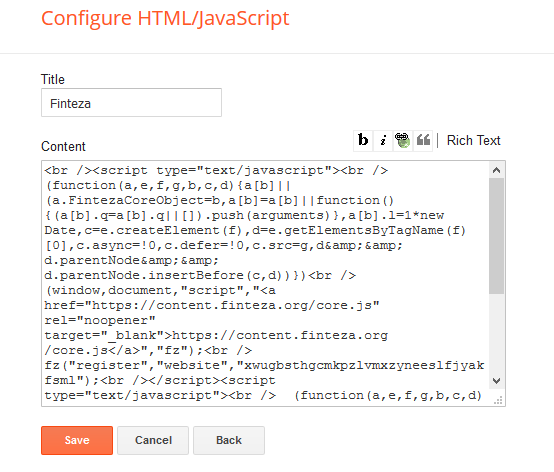Insert a hyperlink using the link icon
This screenshot has width=554, height=472.
click(x=403, y=140)
